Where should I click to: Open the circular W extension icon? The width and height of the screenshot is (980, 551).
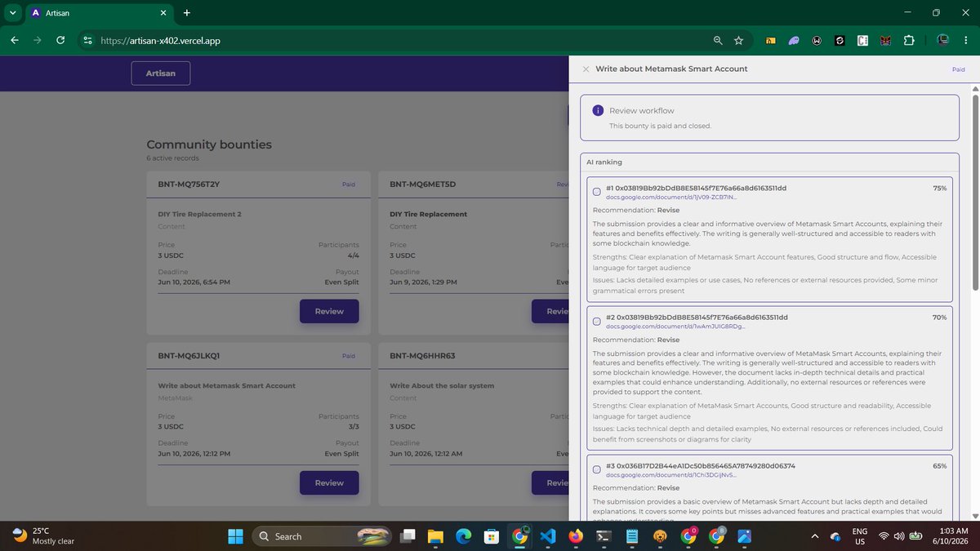pyautogui.click(x=817, y=40)
